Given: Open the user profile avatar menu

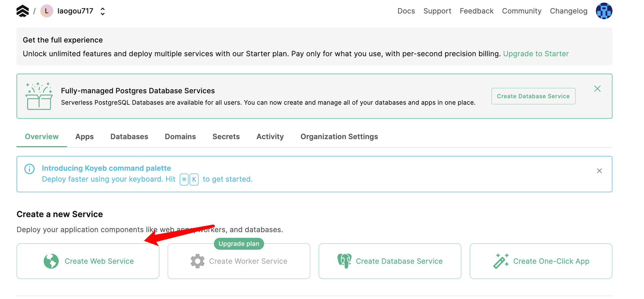Looking at the screenshot, I should 604,11.
